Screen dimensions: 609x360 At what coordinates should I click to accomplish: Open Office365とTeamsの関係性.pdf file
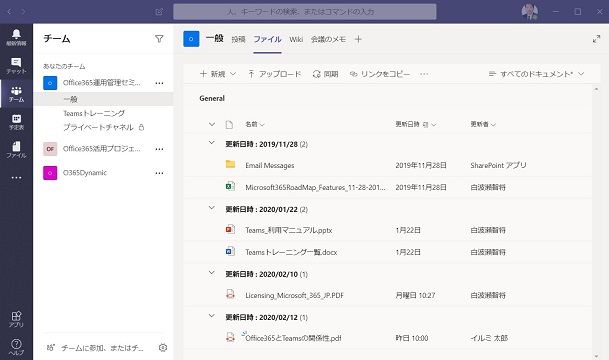293,338
